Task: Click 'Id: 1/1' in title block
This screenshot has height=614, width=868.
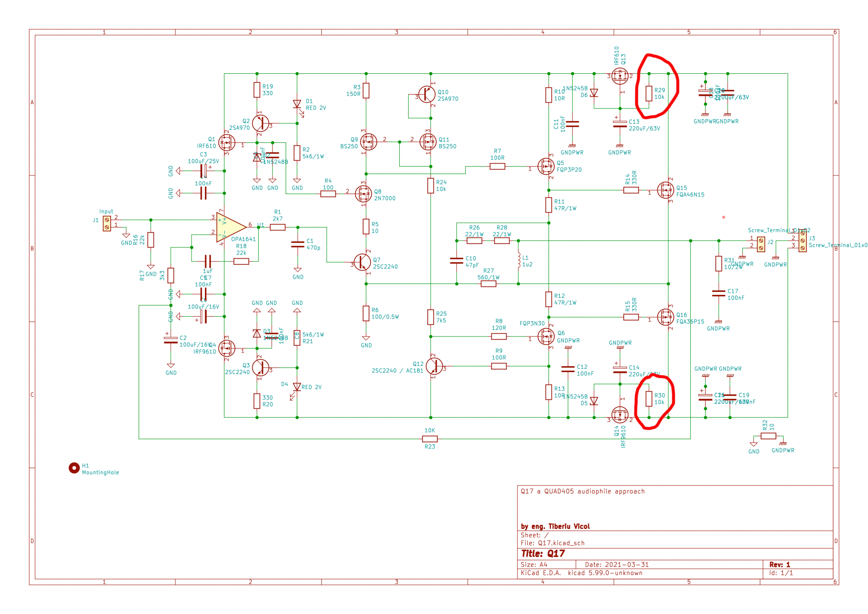Action: (781, 573)
